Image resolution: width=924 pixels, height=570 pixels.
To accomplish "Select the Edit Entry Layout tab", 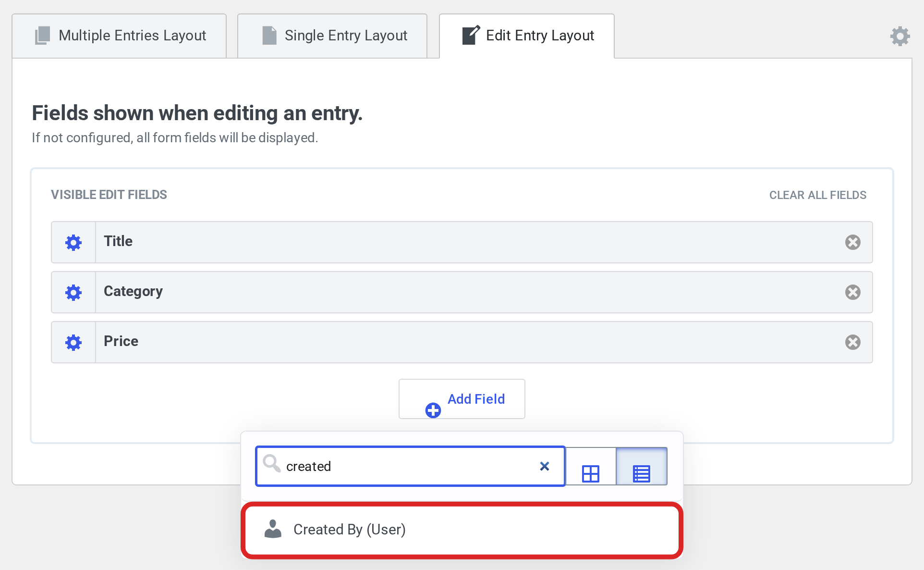I will pos(527,36).
